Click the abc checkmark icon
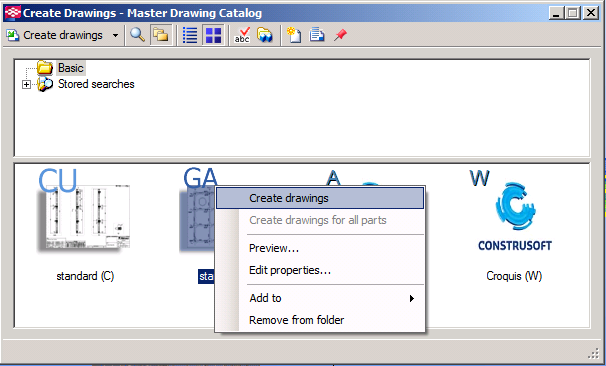 242,35
